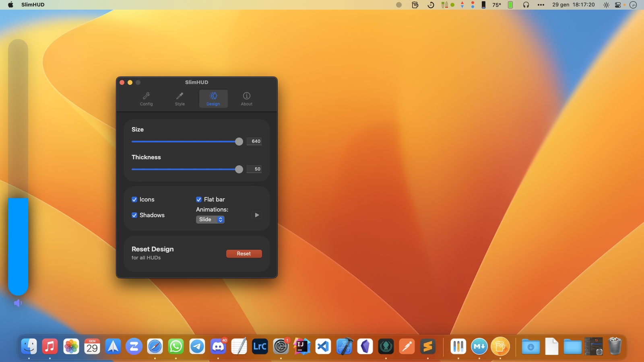Switch to the Config tab
Image resolution: width=644 pixels, height=362 pixels.
(146, 99)
